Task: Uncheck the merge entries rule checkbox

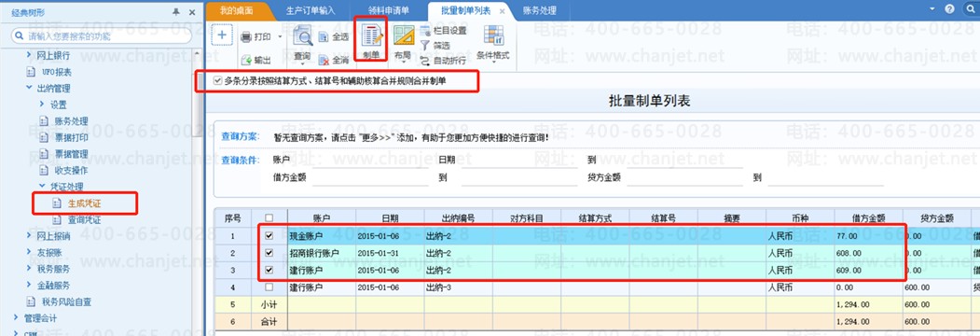Action: [x=217, y=80]
